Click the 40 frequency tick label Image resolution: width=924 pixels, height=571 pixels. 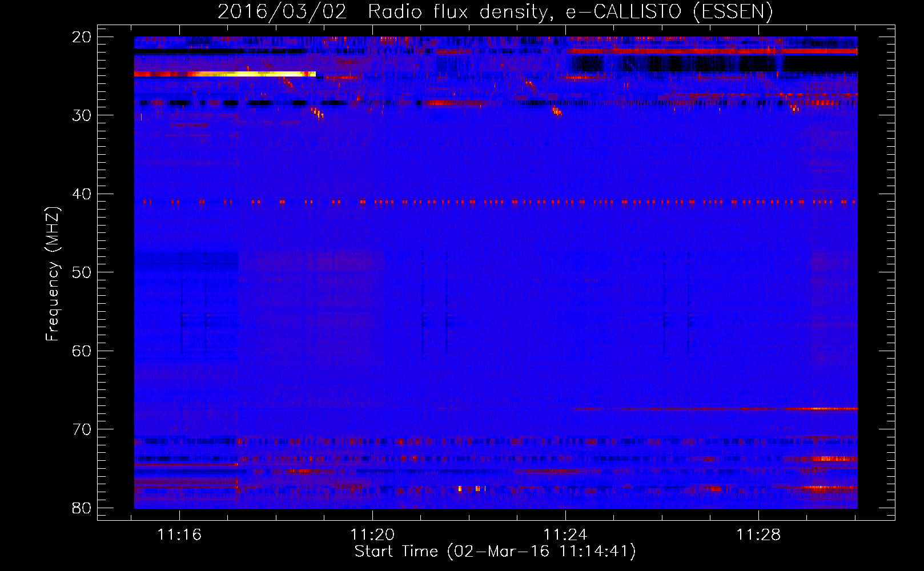82,194
